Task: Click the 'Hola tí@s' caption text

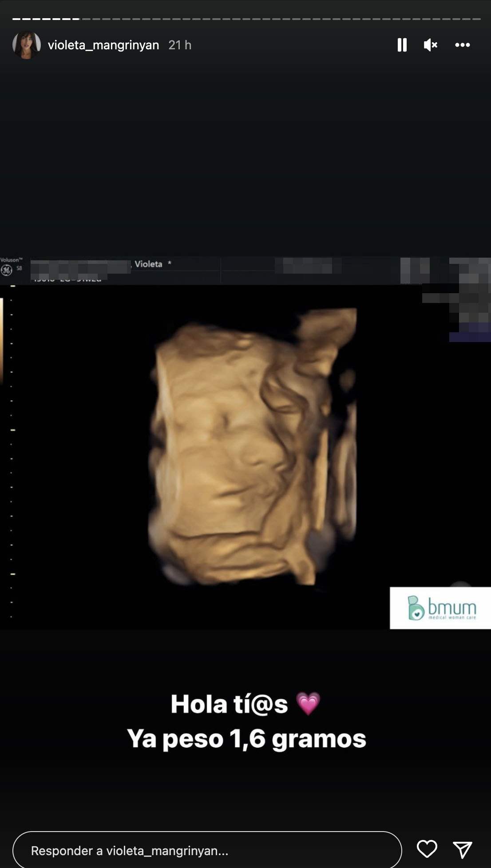Action: tap(229, 705)
